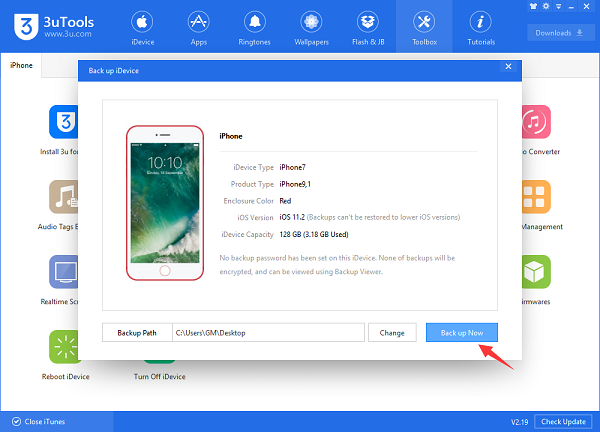Click the Red enclosure color value
Image resolution: width=600 pixels, height=432 pixels.
click(x=285, y=201)
